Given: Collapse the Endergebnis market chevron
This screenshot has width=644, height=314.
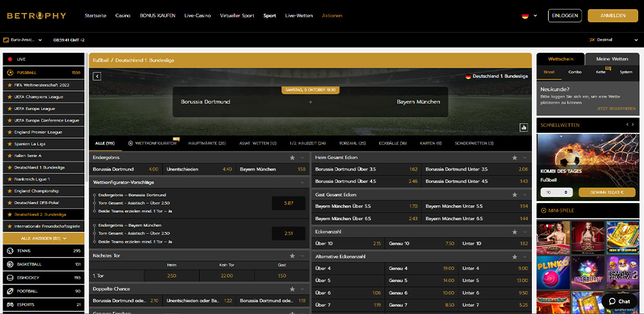Looking at the screenshot, I should pos(302,157).
